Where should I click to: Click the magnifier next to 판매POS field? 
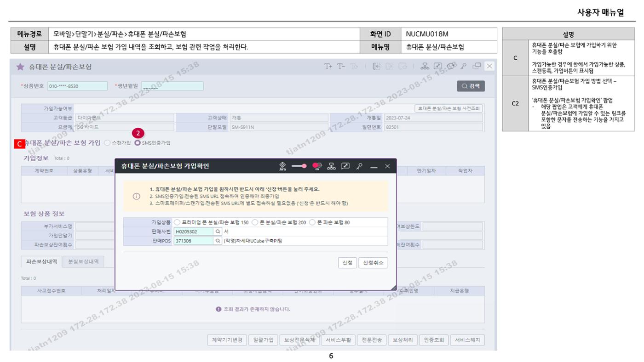pos(218,240)
